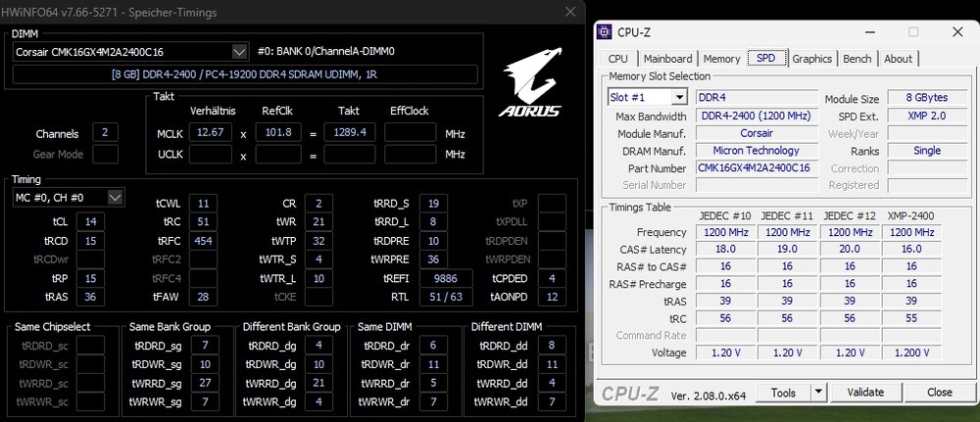The image size is (980, 422).
Task: Click the Part Number CMK16GX4M2A2400C16 field
Action: pyautogui.click(x=757, y=168)
